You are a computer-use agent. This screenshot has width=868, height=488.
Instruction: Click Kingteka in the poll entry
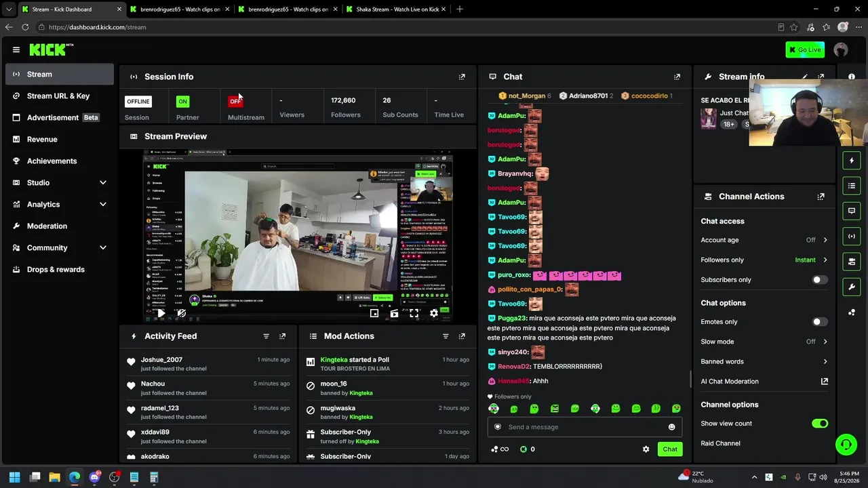(x=334, y=360)
